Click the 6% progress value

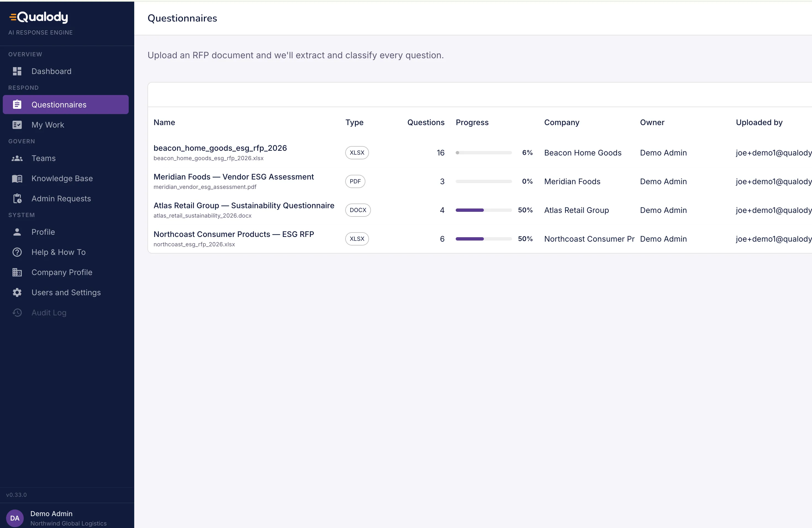click(x=527, y=152)
